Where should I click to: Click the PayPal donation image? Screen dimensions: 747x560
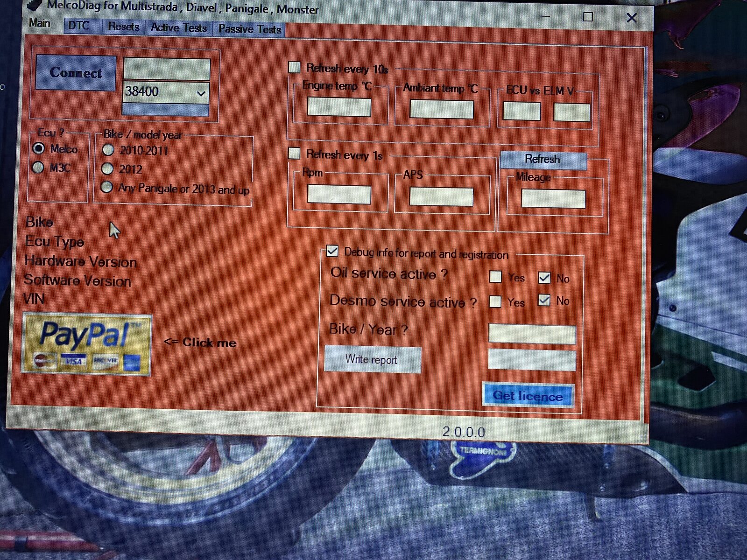coord(86,344)
